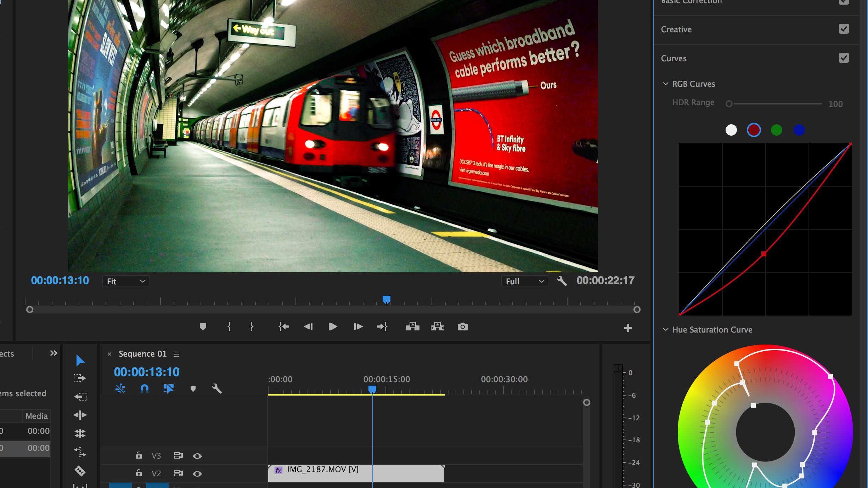Click the timeline playhead marker
This screenshot has width=868, height=488.
372,389
